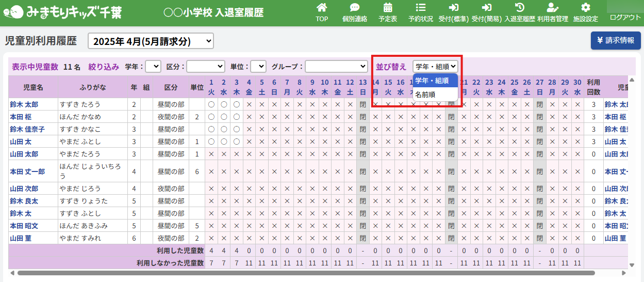
Task: Open child record 鈴木 佳奈子
Action: pos(27,129)
